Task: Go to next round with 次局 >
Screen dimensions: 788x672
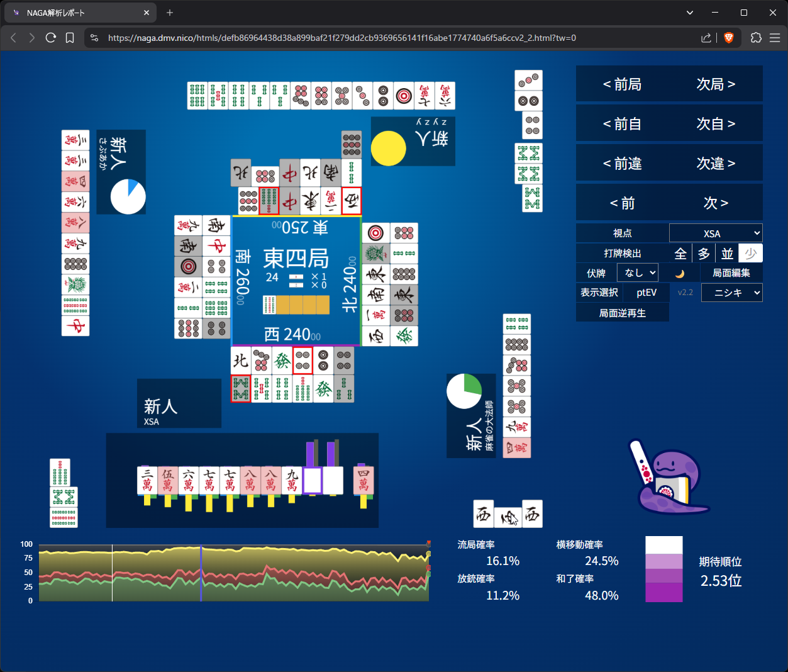Action: point(716,84)
